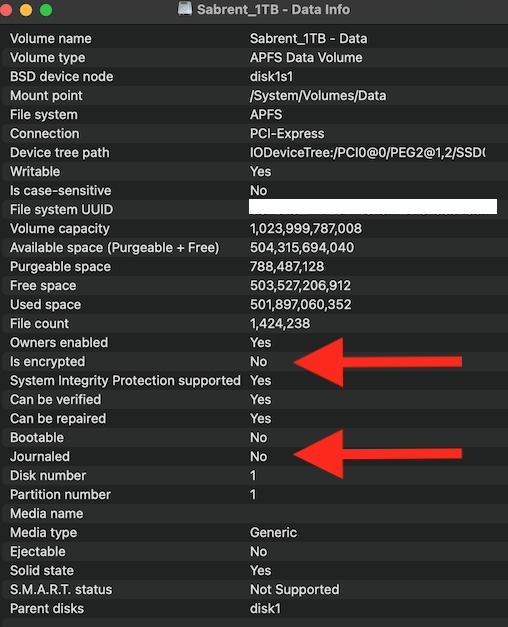Click the disk icon in the title bar

point(185,9)
